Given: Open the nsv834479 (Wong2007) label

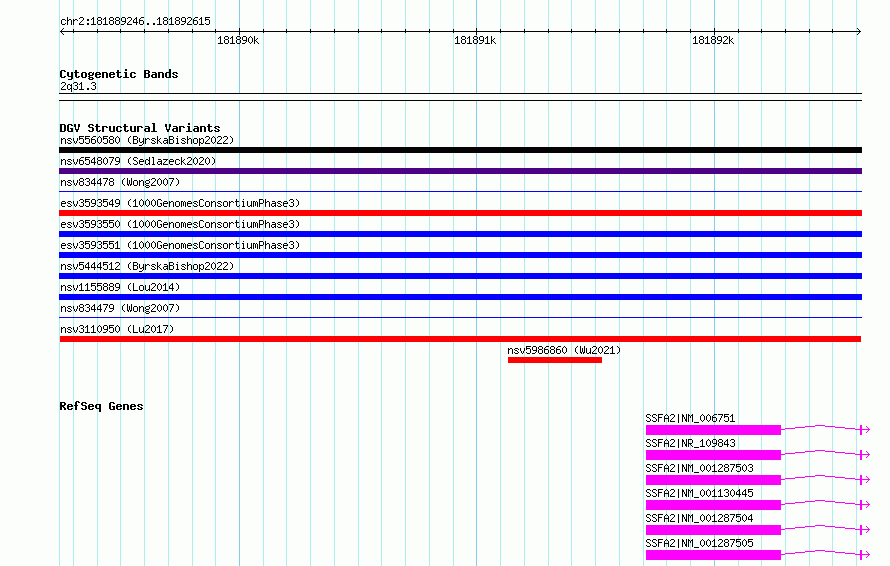Looking at the screenshot, I should [120, 308].
